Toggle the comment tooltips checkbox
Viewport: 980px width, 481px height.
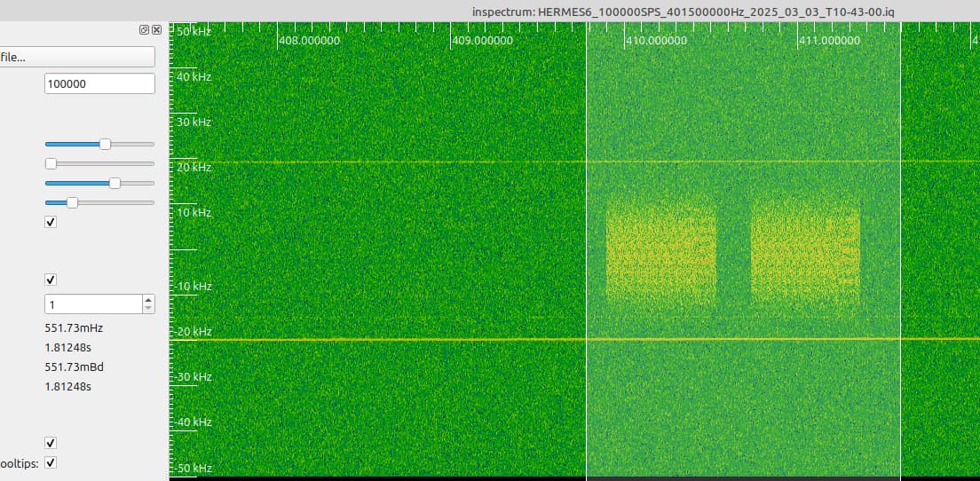(x=51, y=463)
